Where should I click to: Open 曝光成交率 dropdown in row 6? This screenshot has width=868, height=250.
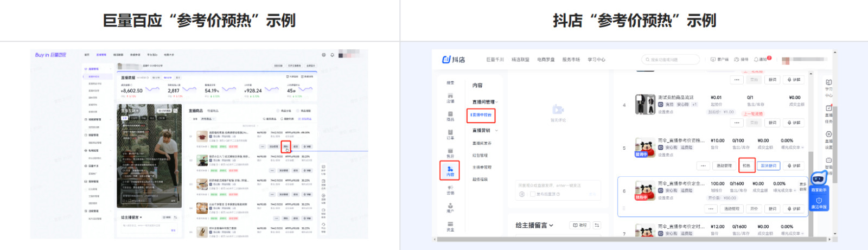point(795,190)
